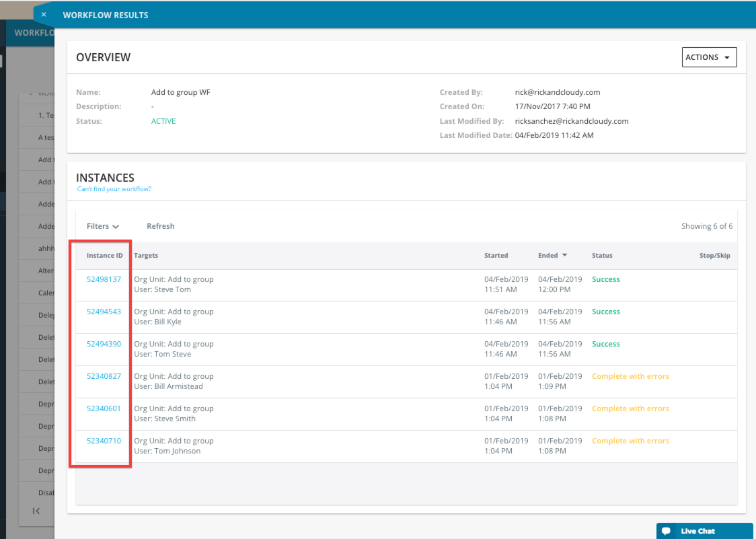The height and width of the screenshot is (539, 756).
Task: Open the Actions dropdown menu
Action: 709,57
